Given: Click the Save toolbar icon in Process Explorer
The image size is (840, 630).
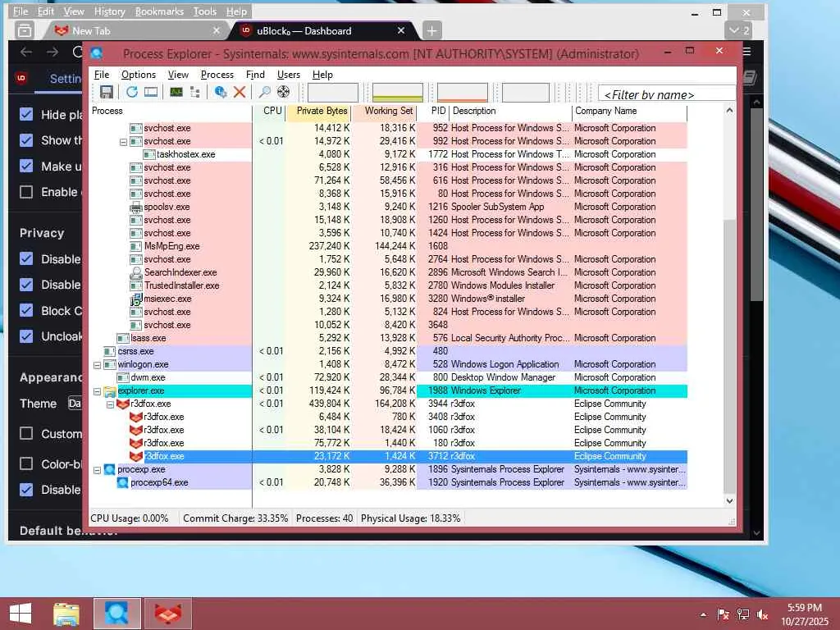Looking at the screenshot, I should click(x=106, y=92).
